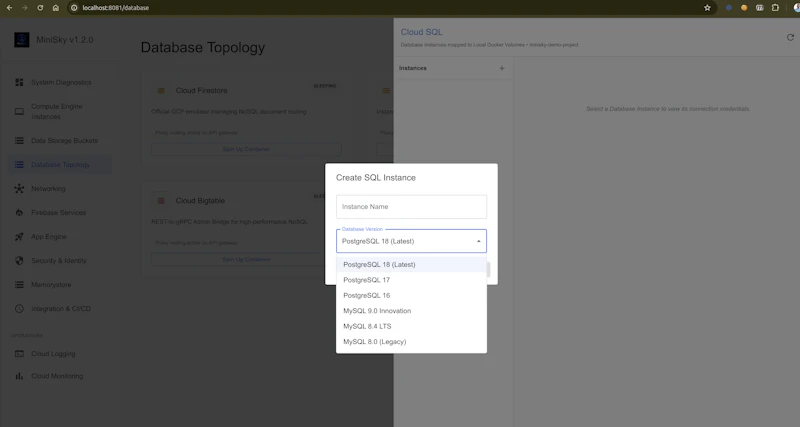This screenshot has height=427, width=800.
Task: Click the browser back arrow
Action: point(9,8)
